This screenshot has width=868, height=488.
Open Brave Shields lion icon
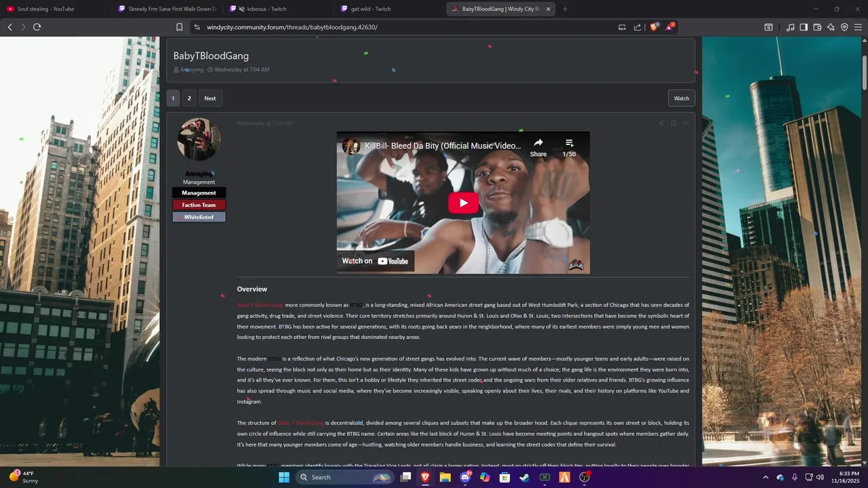(x=654, y=27)
